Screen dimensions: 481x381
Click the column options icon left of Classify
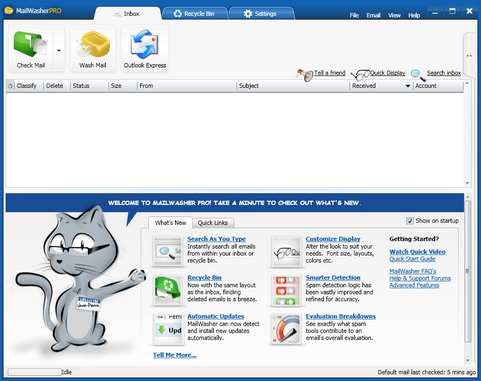(x=10, y=86)
